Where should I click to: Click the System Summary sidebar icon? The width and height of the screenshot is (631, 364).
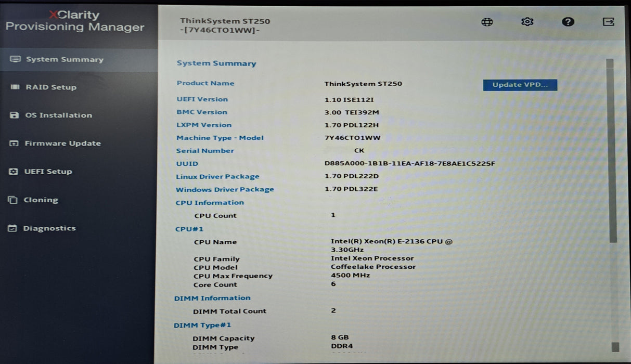15,59
